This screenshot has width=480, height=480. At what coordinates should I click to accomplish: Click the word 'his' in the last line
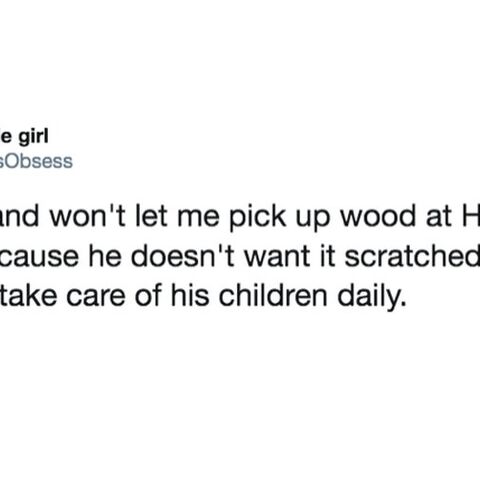click(190, 296)
